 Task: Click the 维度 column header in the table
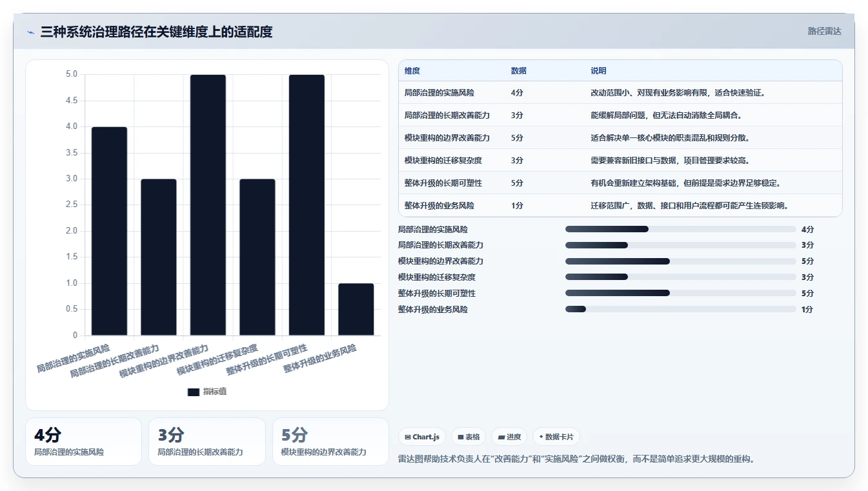tap(412, 71)
